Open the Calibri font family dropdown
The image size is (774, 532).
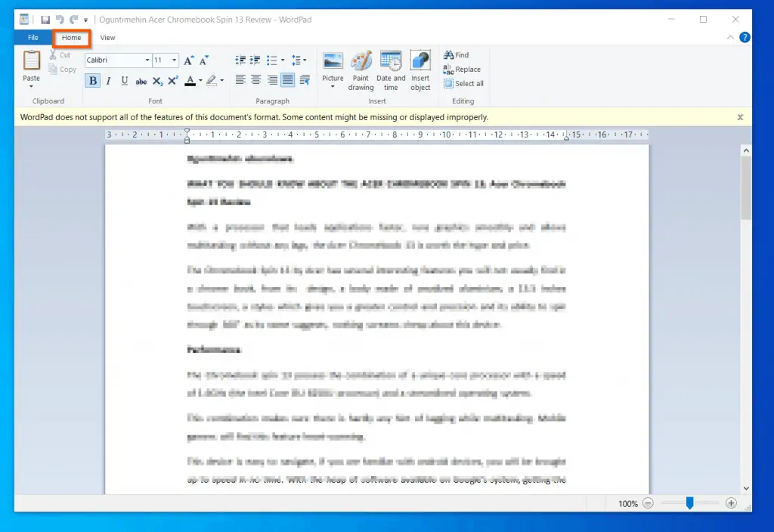147,60
